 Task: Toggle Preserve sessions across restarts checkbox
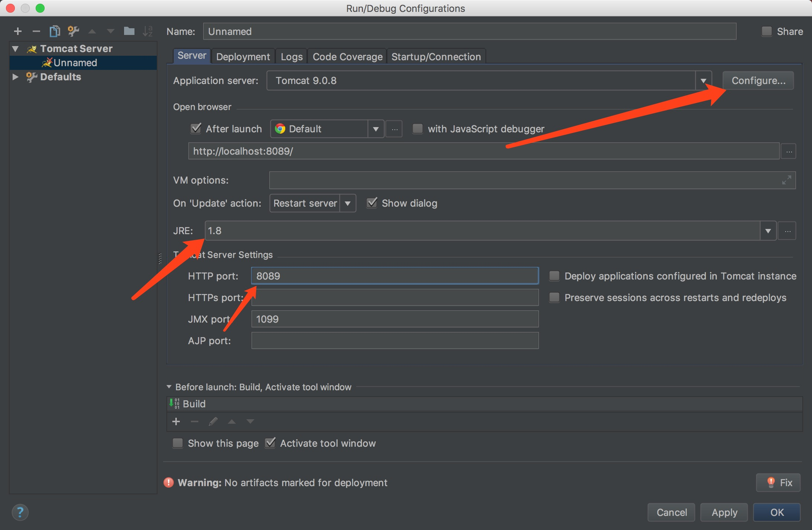[x=554, y=297]
